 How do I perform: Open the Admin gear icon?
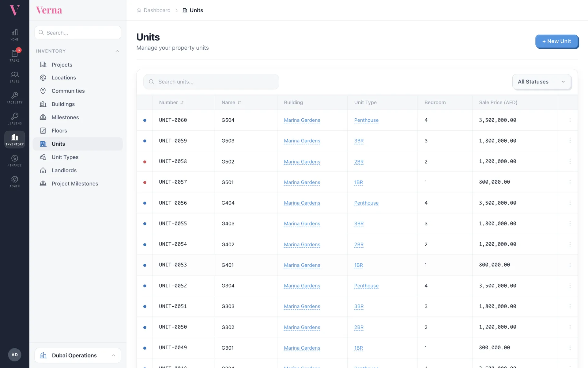[x=14, y=182]
